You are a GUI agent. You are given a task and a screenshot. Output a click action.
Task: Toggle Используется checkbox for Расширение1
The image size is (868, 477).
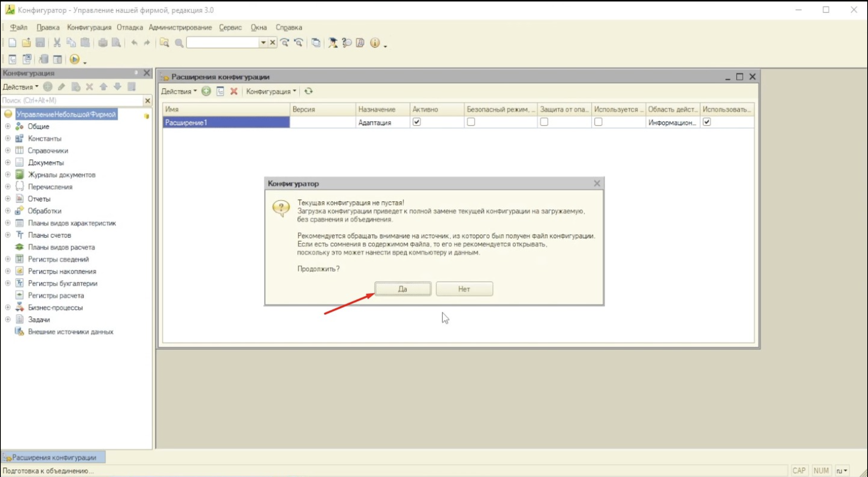click(x=598, y=122)
